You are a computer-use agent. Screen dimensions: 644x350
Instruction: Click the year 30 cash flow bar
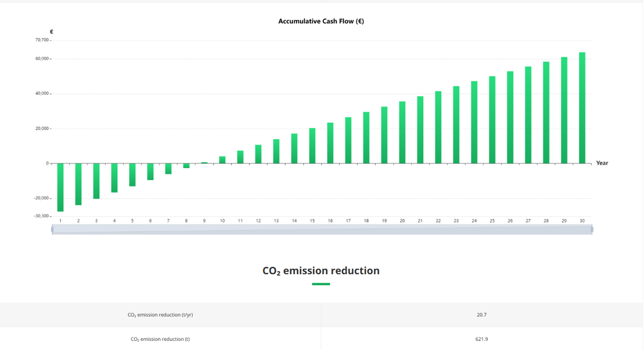click(582, 108)
